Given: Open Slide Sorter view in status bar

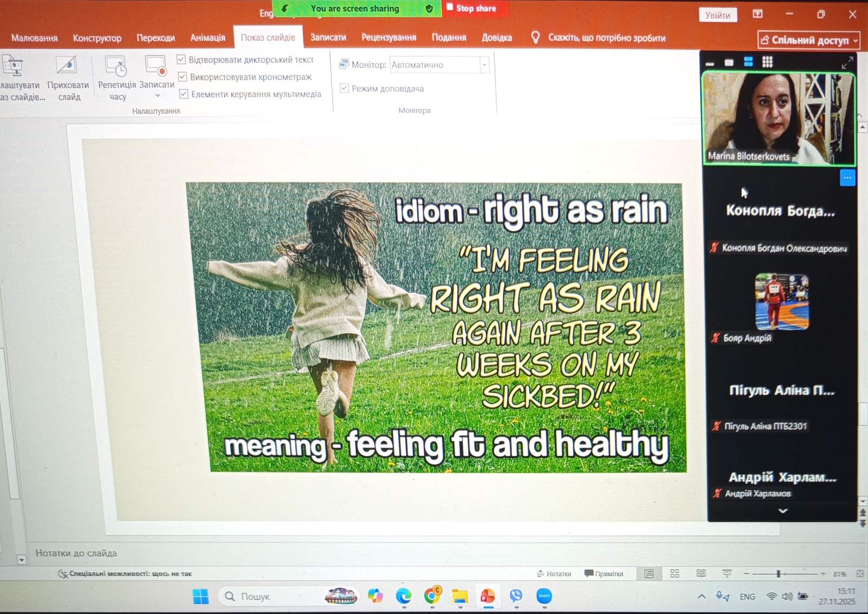Looking at the screenshot, I should click(674, 574).
